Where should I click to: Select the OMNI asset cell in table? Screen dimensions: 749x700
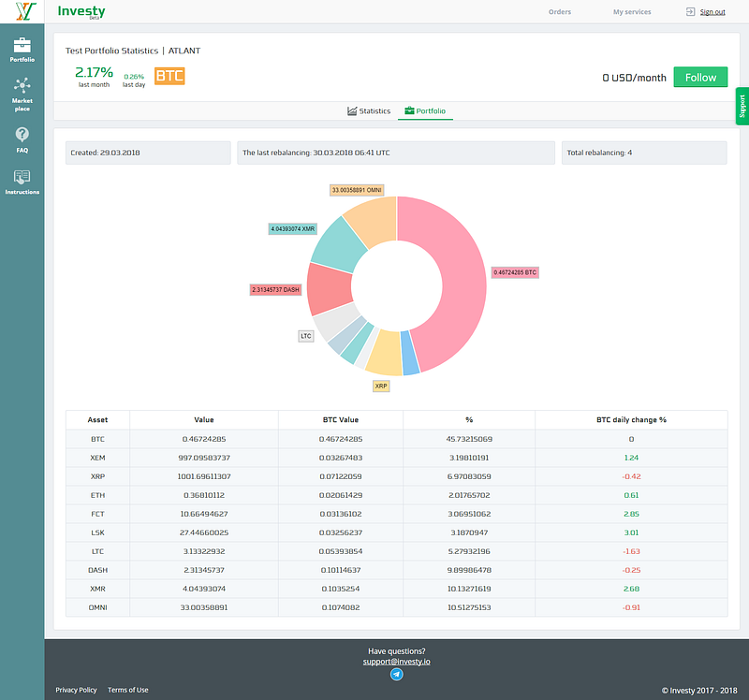point(97,607)
